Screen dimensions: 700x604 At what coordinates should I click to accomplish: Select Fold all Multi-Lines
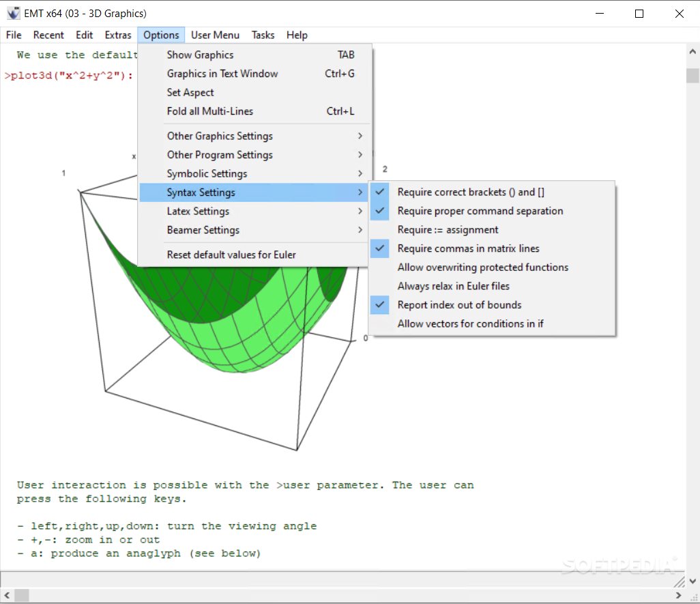[255, 111]
